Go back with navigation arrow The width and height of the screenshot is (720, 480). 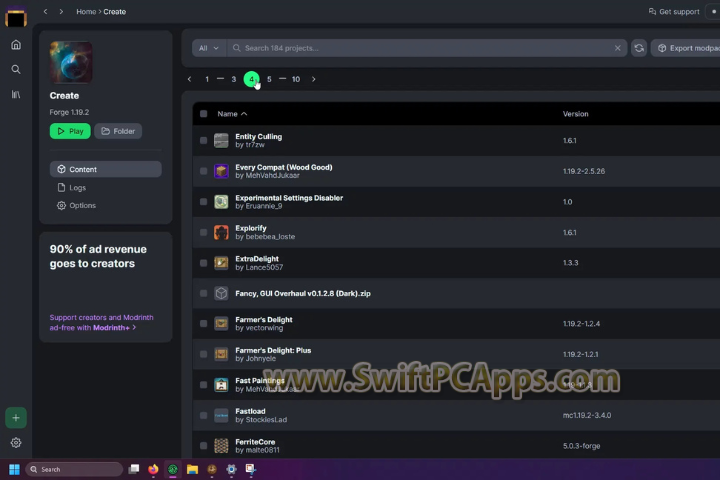coord(45,11)
